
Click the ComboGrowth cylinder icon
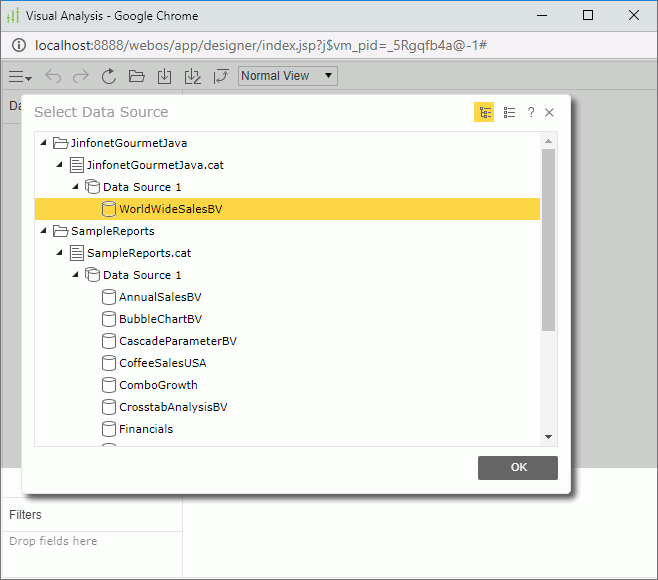(109, 385)
